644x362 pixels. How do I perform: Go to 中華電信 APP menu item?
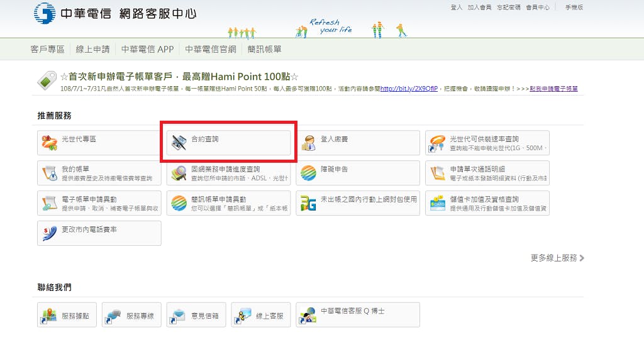click(x=147, y=49)
